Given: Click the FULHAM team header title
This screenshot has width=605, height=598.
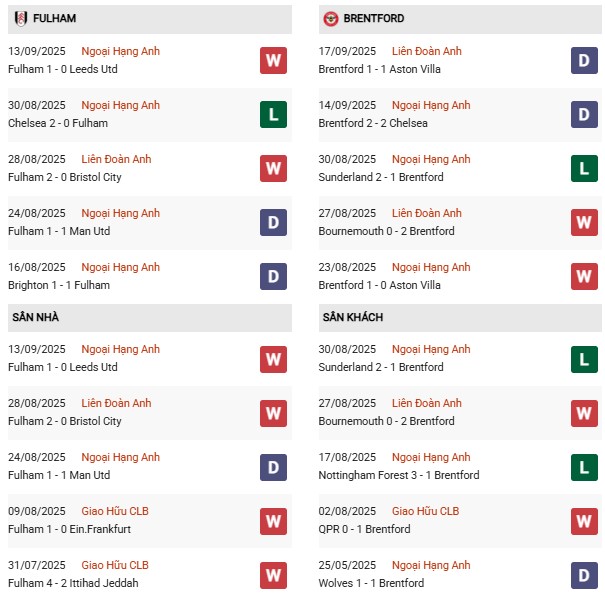Looking at the screenshot, I should click(54, 19).
